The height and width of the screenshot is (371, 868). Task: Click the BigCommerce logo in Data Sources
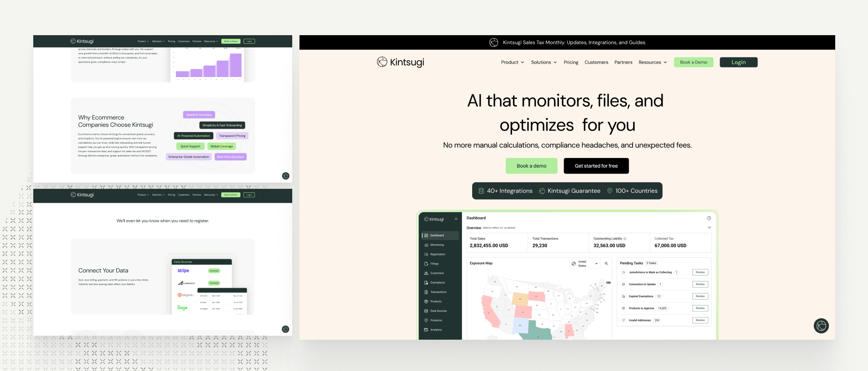[186, 283]
